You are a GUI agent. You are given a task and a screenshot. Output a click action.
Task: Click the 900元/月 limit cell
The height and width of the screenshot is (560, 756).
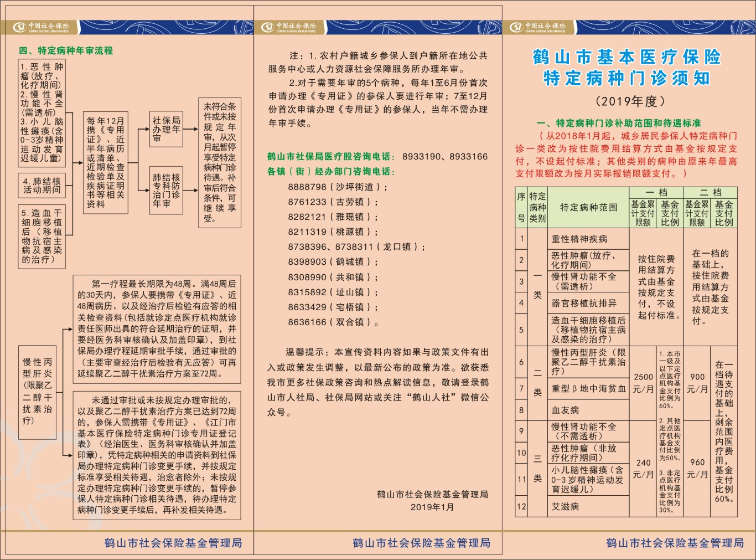697,383
